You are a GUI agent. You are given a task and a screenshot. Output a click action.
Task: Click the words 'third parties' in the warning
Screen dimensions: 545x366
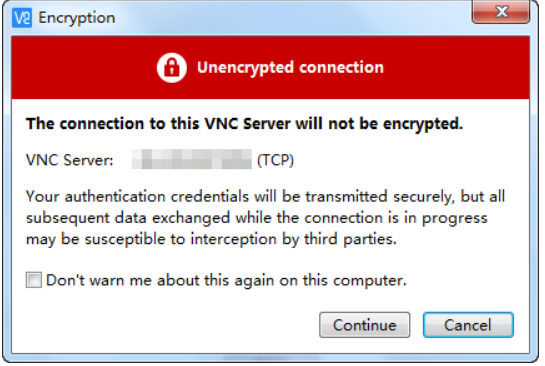[350, 239]
